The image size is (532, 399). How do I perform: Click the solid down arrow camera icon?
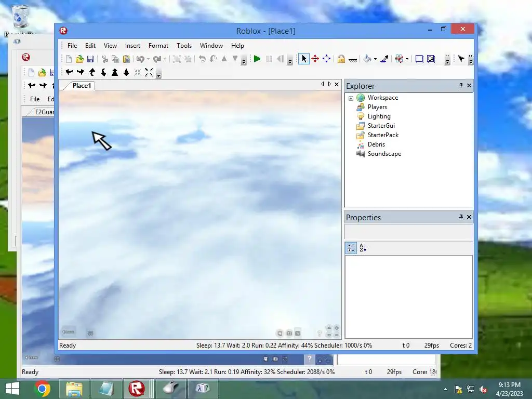point(126,72)
